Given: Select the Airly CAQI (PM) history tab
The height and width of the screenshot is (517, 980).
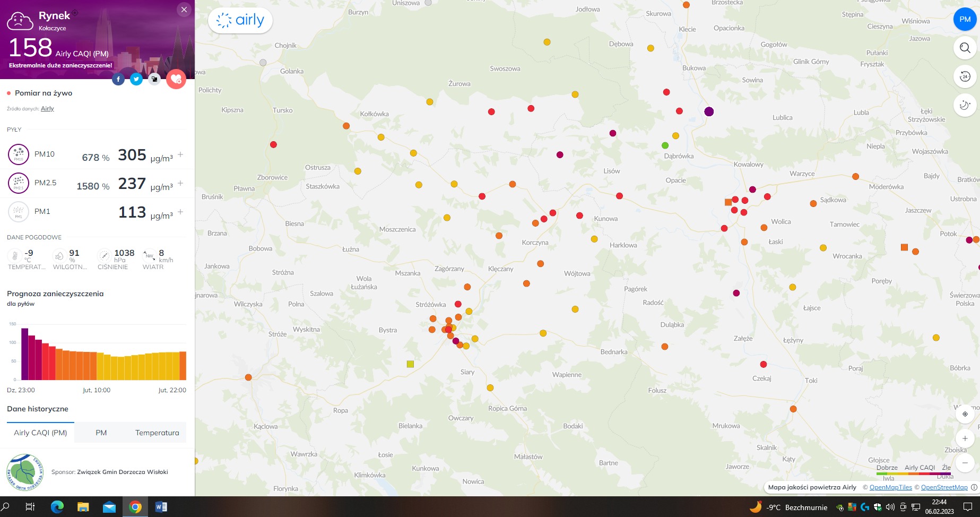Looking at the screenshot, I should tap(40, 433).
